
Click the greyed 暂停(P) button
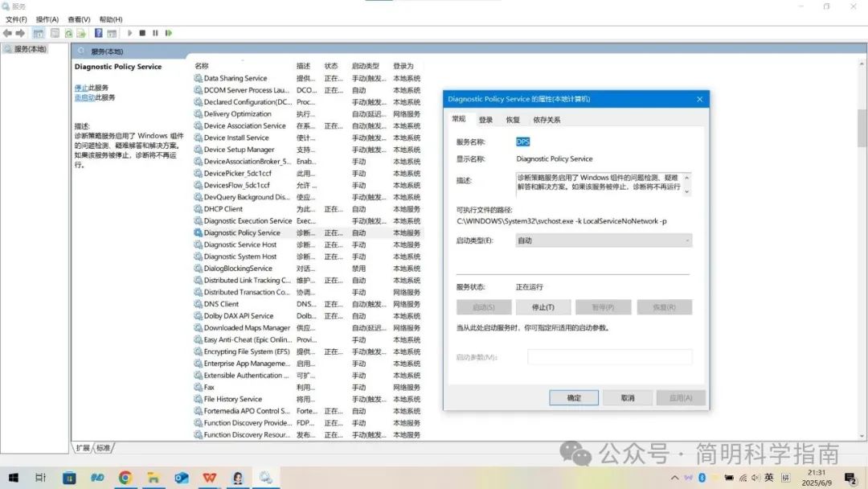603,307
